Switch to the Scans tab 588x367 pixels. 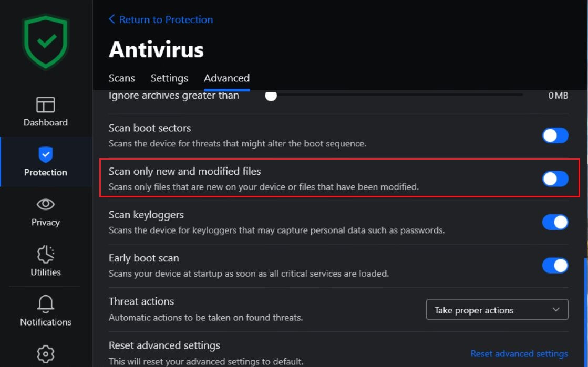[x=121, y=78]
